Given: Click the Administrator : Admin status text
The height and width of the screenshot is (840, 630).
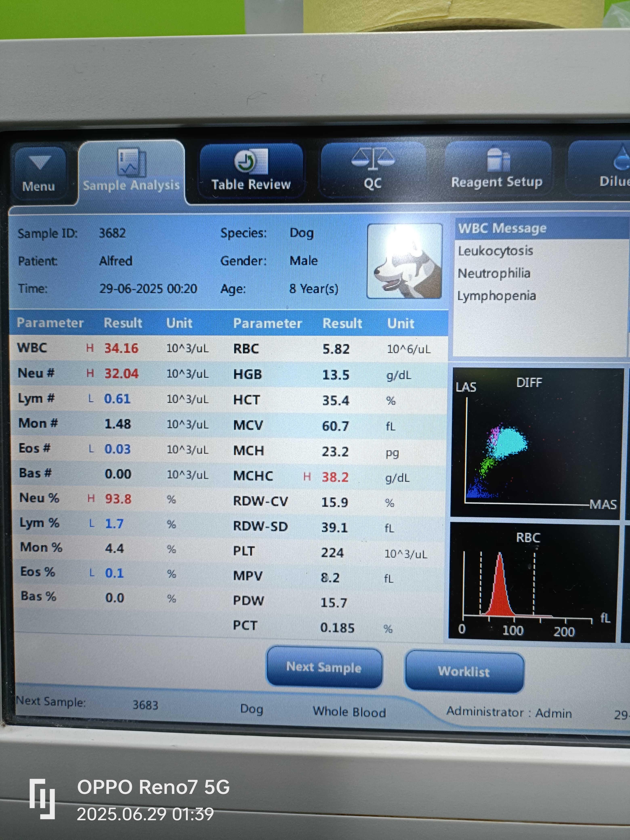Looking at the screenshot, I should point(509,712).
